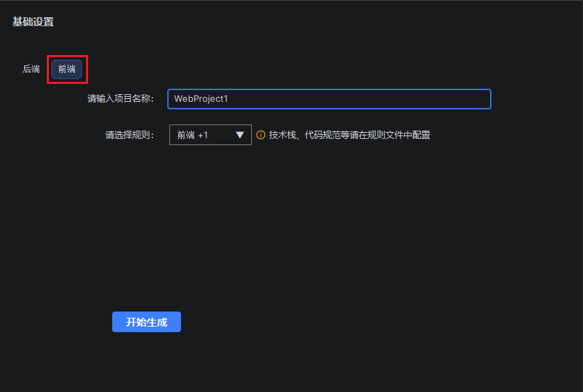The width and height of the screenshot is (583, 392).
Task: Switch to the 后端 tab
Action: (x=31, y=69)
